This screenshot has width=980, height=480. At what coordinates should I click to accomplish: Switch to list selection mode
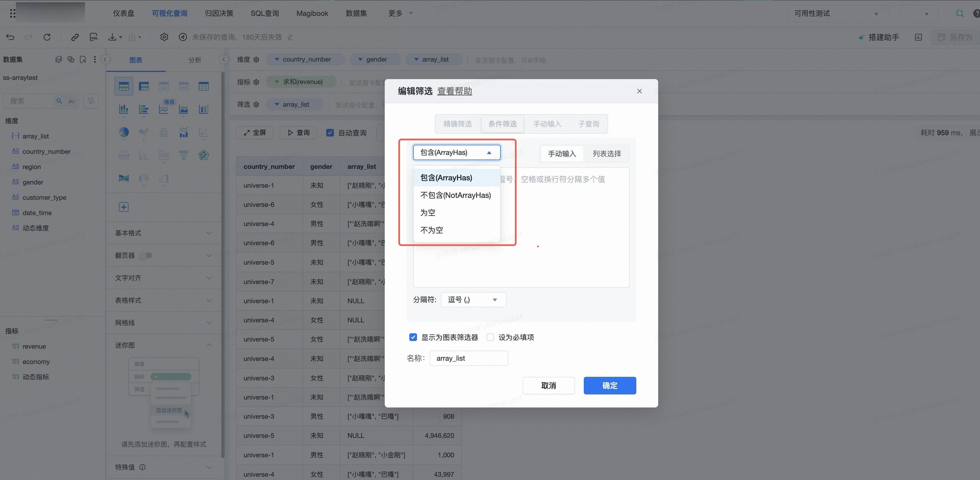click(x=607, y=154)
